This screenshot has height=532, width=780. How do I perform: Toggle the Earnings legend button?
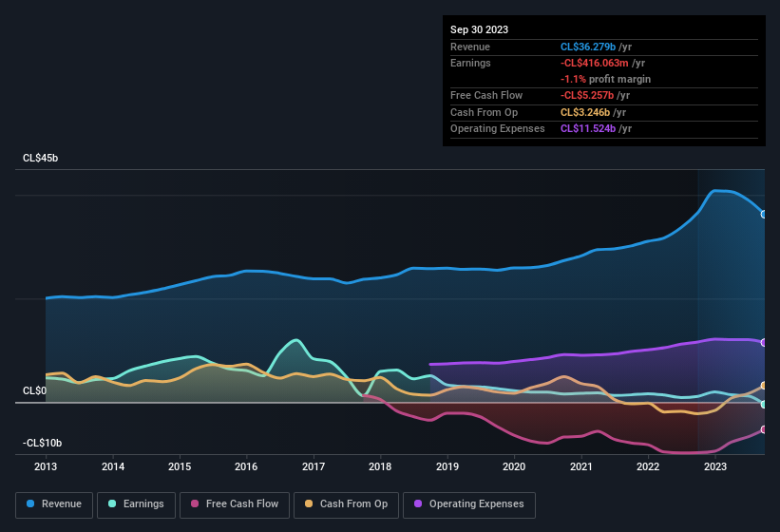pos(136,504)
